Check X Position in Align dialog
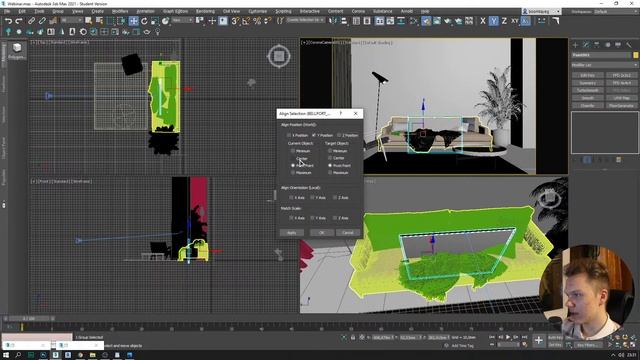Viewport: 640px width, 360px height. 289,135
